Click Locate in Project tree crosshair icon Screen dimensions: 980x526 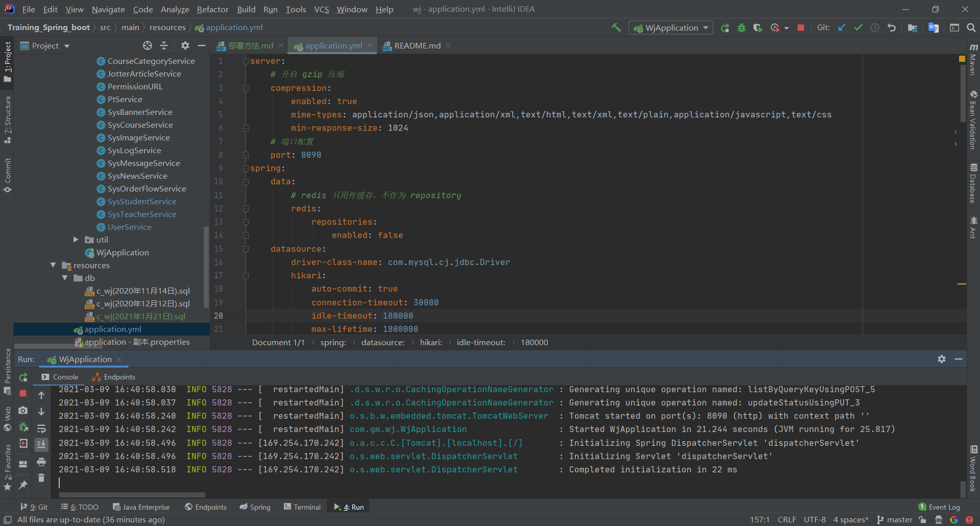click(148, 45)
